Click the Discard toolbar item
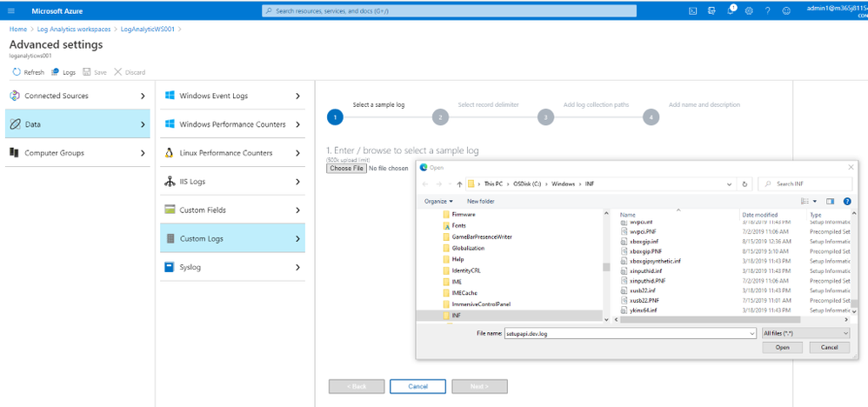868x407 pixels. pyautogui.click(x=130, y=72)
